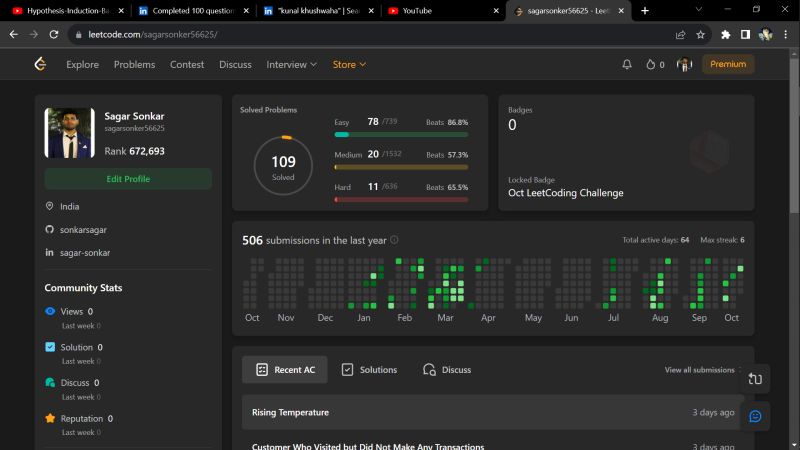Open the Contest menu item

(x=187, y=64)
